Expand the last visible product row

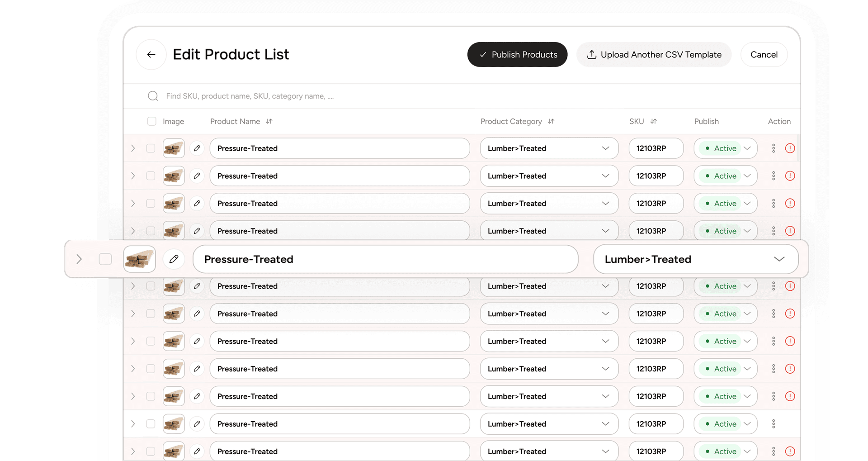click(132, 451)
